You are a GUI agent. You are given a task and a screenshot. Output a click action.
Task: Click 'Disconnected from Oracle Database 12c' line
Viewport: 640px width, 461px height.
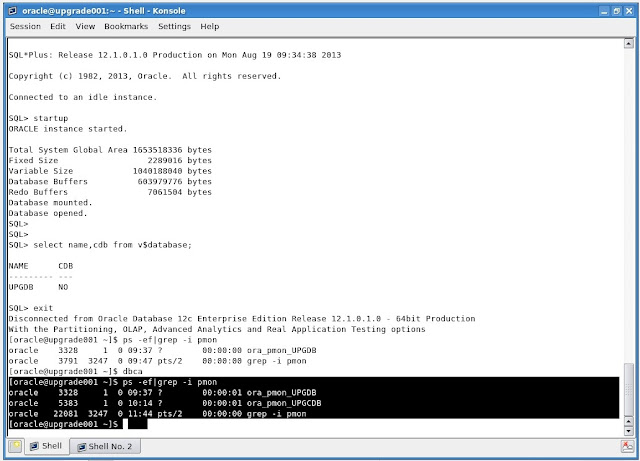242,318
